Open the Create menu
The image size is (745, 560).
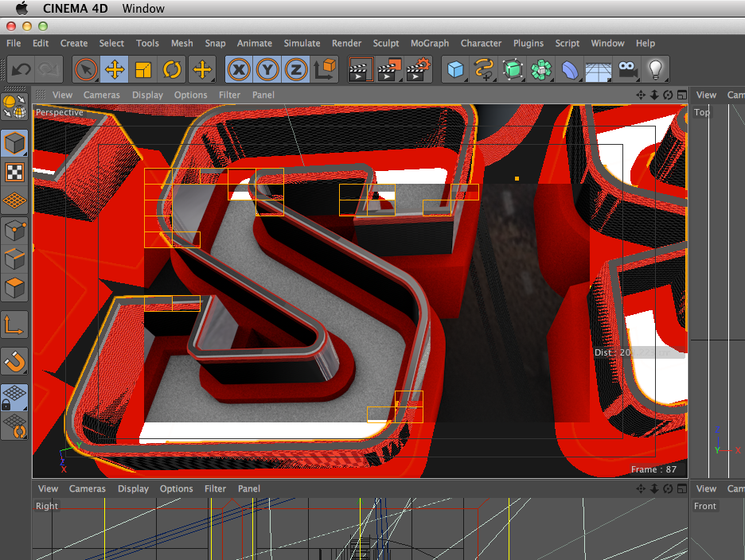coord(74,43)
